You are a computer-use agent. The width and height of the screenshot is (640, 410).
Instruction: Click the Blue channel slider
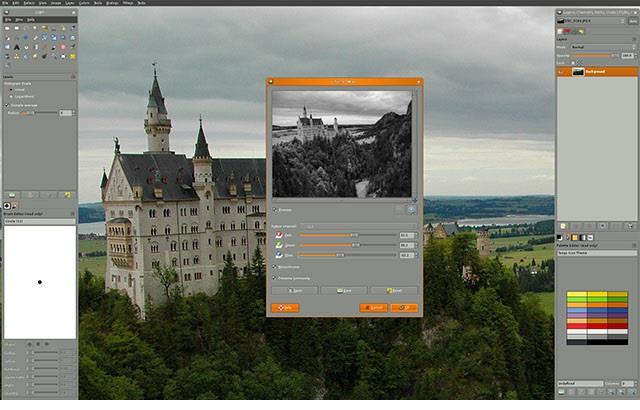tap(347, 255)
